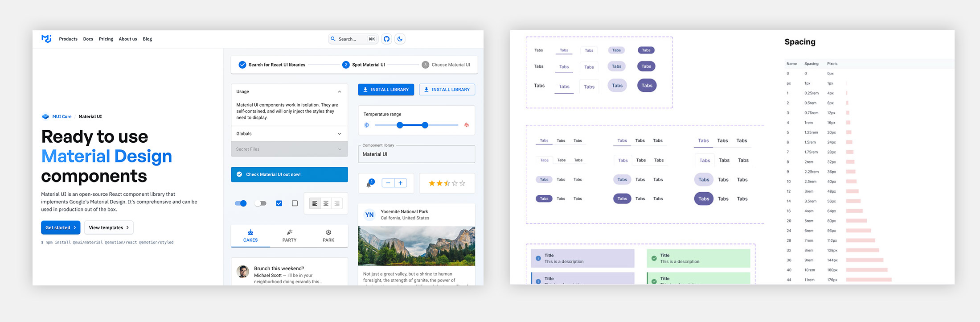Open the GitHub repository icon

pos(386,39)
